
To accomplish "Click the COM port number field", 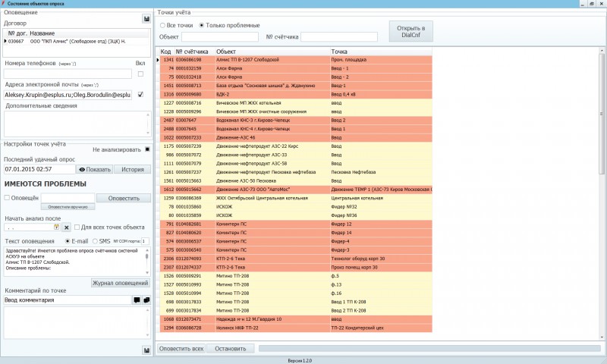I will tap(145, 241).
